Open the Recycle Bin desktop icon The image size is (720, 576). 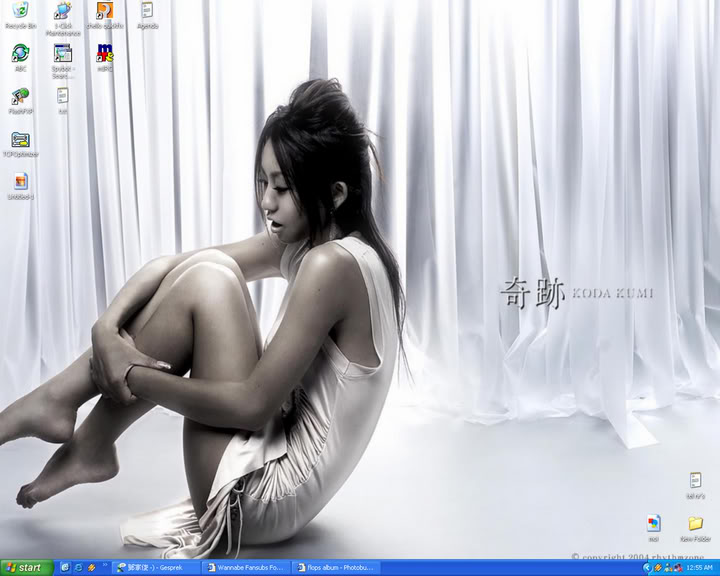(x=21, y=15)
